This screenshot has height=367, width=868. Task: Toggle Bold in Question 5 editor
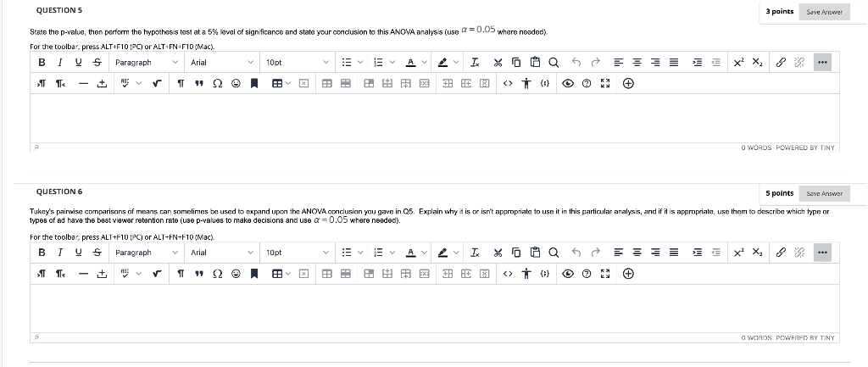[x=42, y=63]
